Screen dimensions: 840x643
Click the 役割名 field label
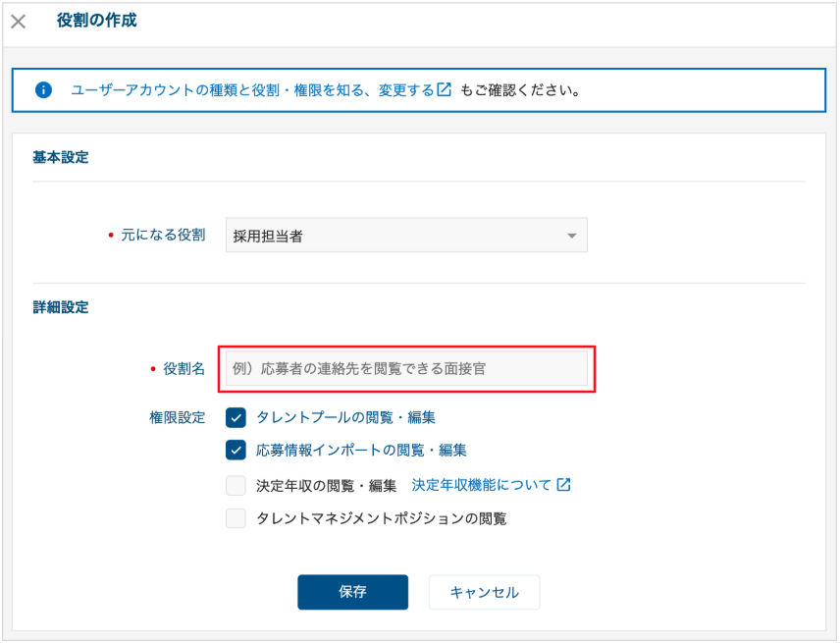coord(184,369)
